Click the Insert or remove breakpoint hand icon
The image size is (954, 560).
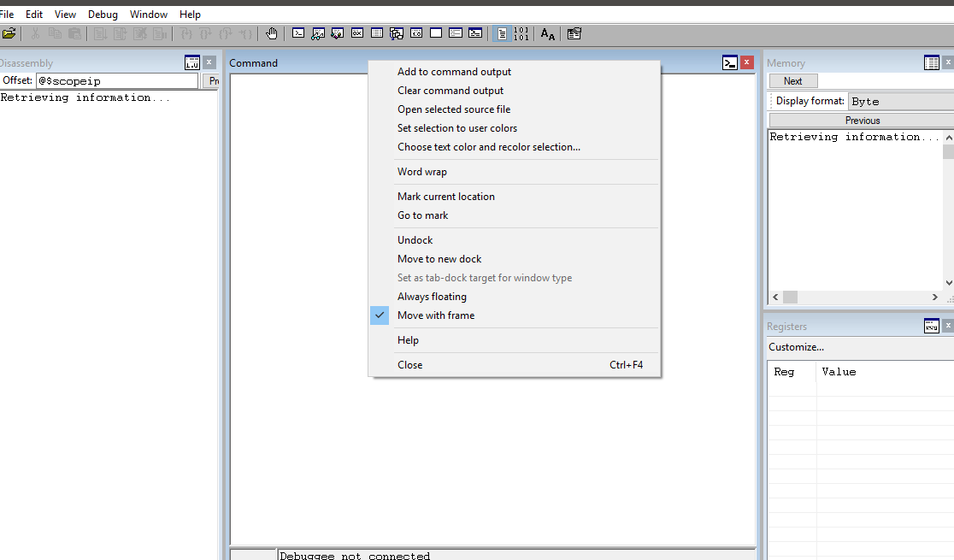pos(271,33)
